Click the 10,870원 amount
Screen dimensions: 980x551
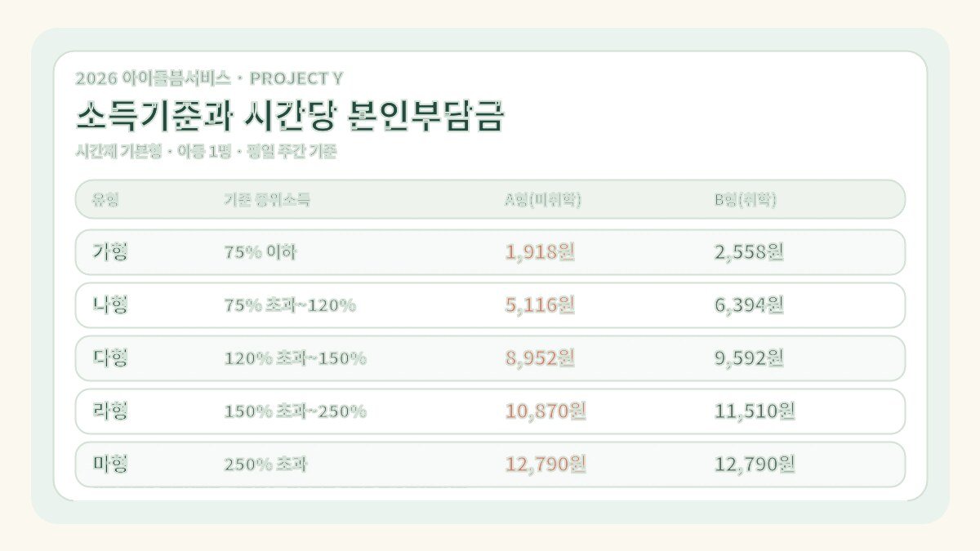tap(546, 411)
